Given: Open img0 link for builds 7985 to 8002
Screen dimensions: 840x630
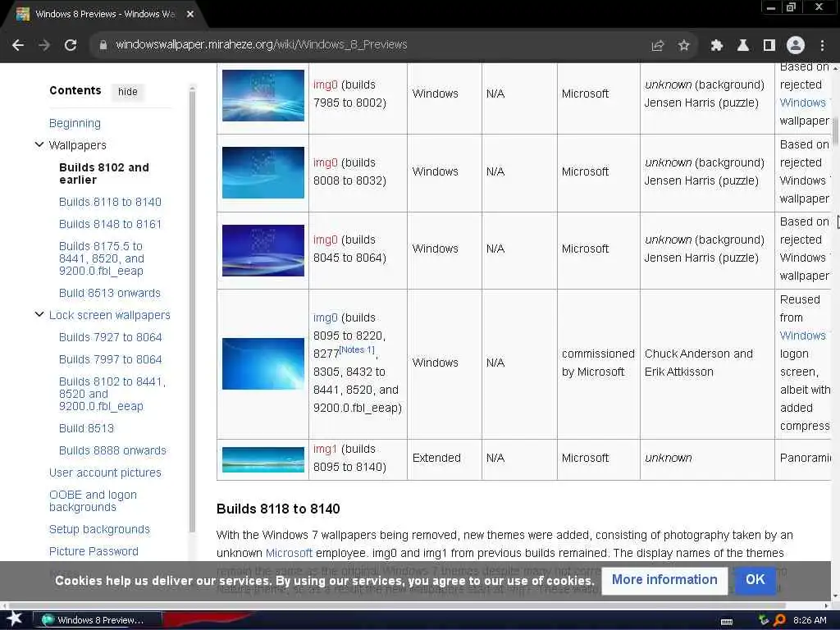Looking at the screenshot, I should pyautogui.click(x=325, y=84).
